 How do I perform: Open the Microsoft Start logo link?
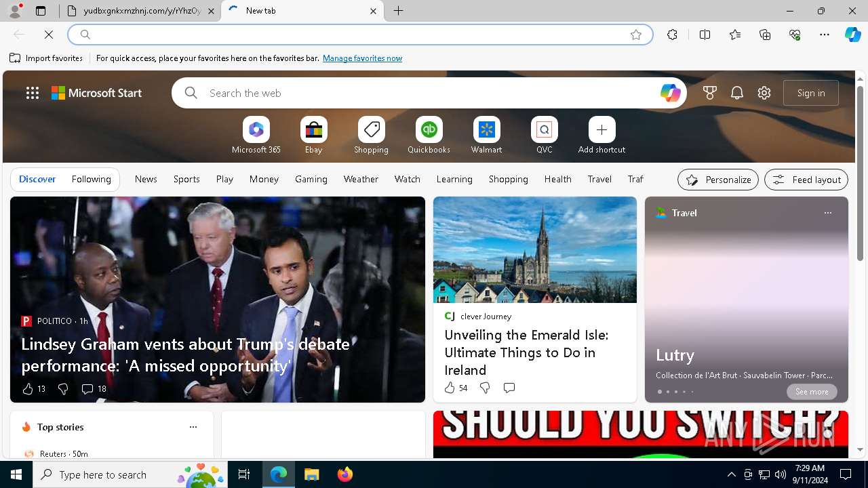tap(97, 93)
